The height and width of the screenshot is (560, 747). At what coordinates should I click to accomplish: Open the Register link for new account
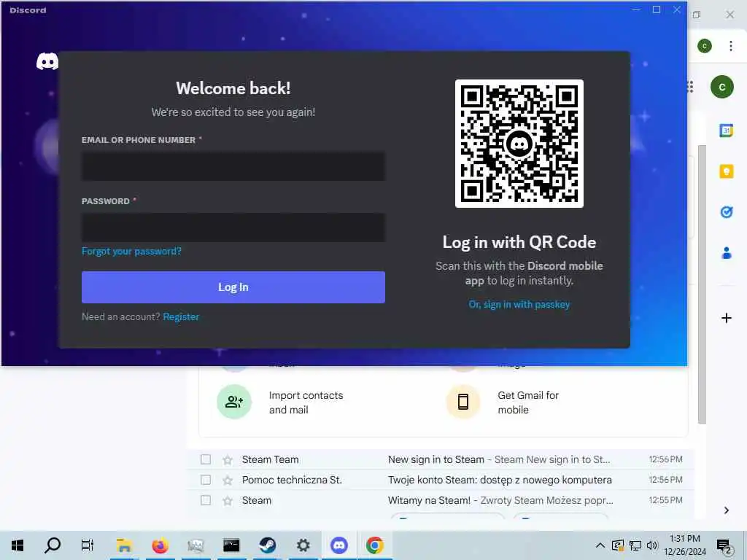[x=181, y=316]
